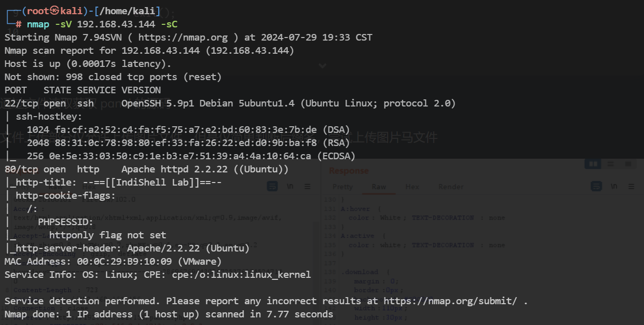Click response line 135 TEXT-DECORATION code

442,245
